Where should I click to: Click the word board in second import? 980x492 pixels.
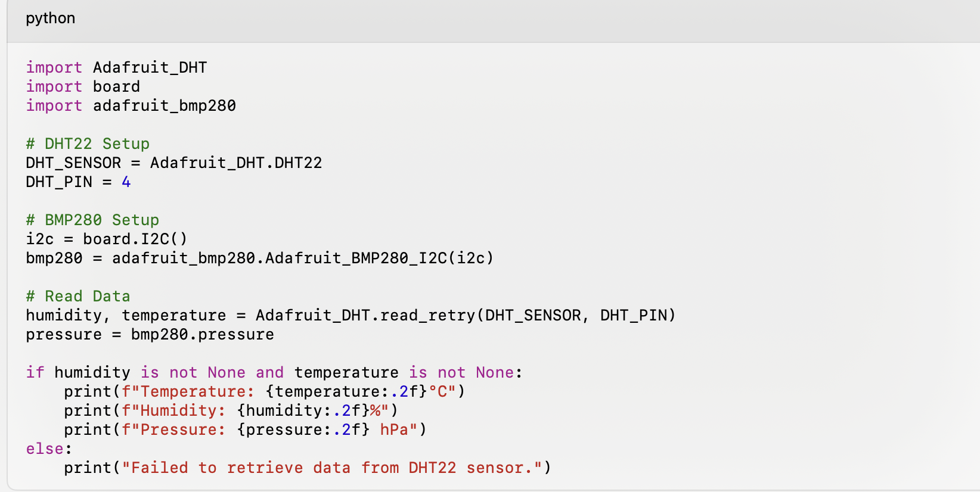pyautogui.click(x=116, y=86)
